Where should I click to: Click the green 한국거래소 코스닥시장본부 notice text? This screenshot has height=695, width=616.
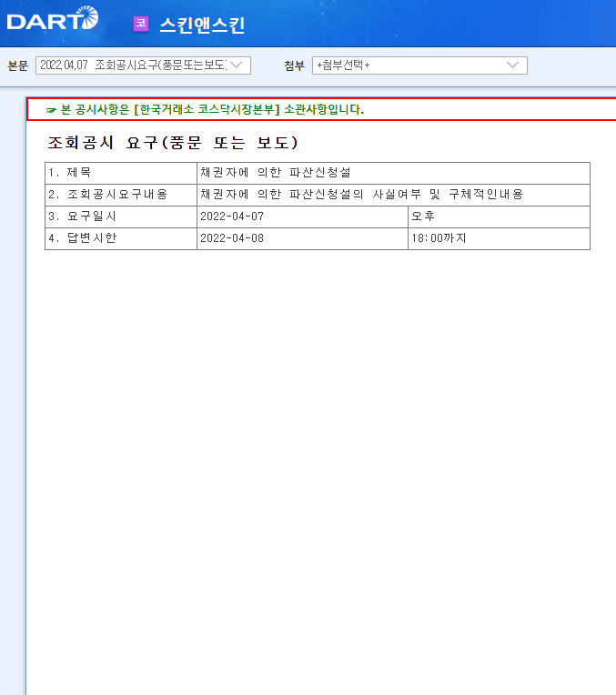[x=205, y=109]
